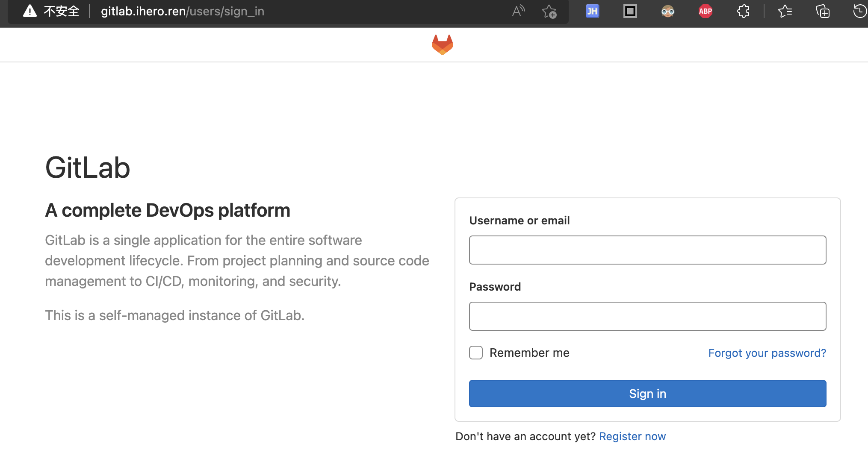This screenshot has height=459, width=868.
Task: Click "Don't have an account yet?" text
Action: pos(526,436)
